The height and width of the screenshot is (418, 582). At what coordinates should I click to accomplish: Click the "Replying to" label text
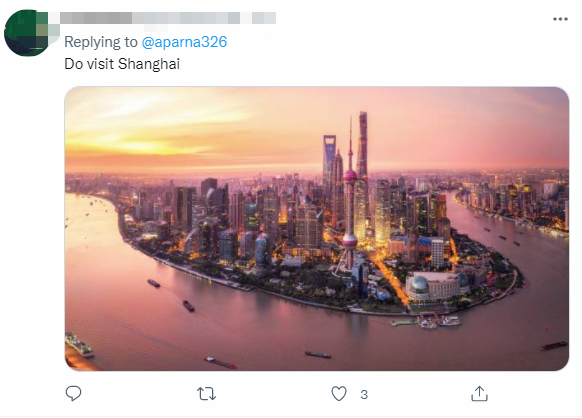101,42
